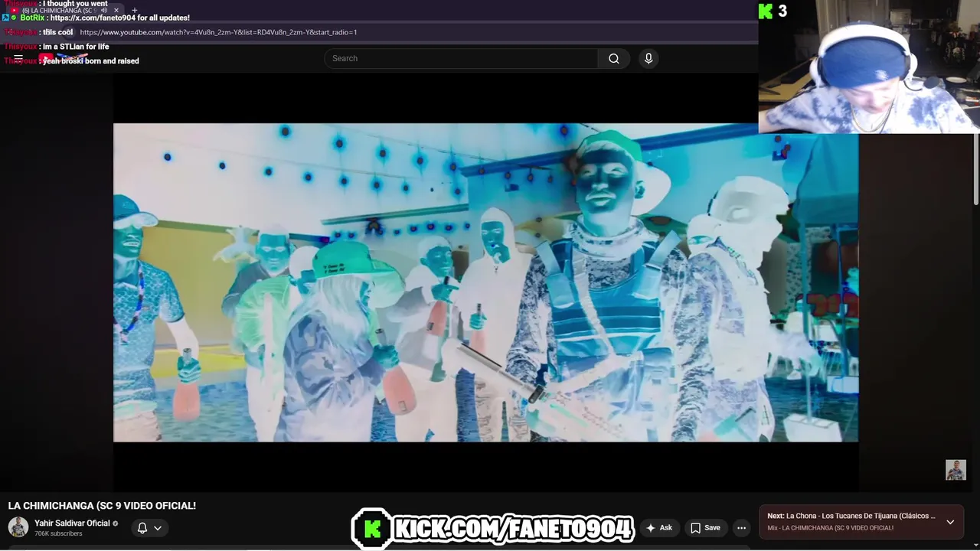Image resolution: width=980 pixels, height=551 pixels.
Task: Expand notification options chevron beside bell
Action: tap(158, 528)
